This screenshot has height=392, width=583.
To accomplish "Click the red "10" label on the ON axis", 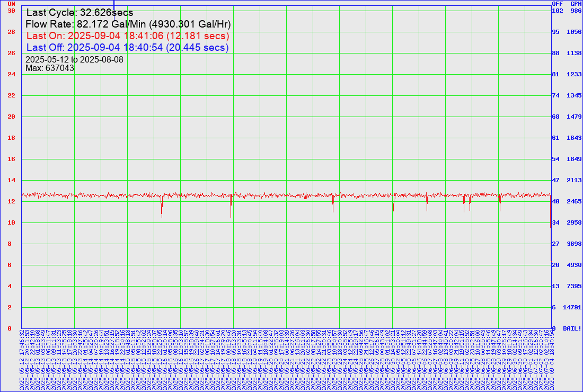I will coord(12,222).
